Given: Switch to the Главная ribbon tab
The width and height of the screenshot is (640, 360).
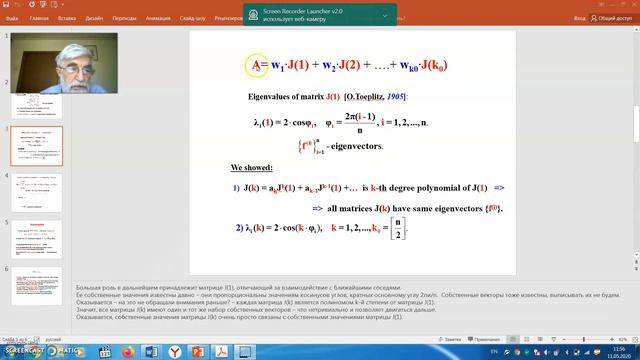Looking at the screenshot, I should (39, 18).
